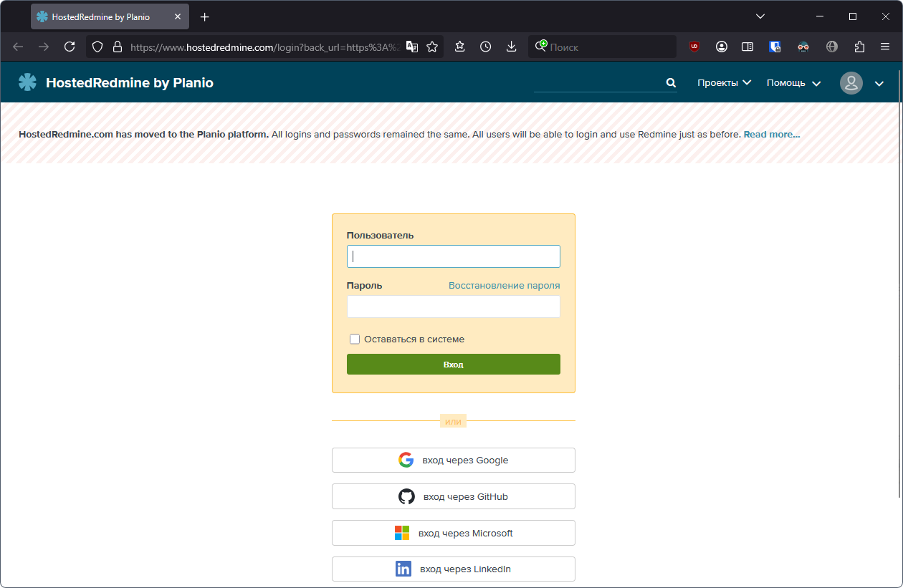Sign in with вход через LinkedIn
The width and height of the screenshot is (903, 588).
point(454,569)
